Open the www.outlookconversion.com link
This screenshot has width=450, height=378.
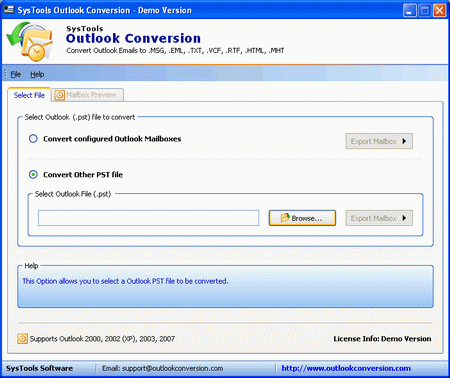346,368
